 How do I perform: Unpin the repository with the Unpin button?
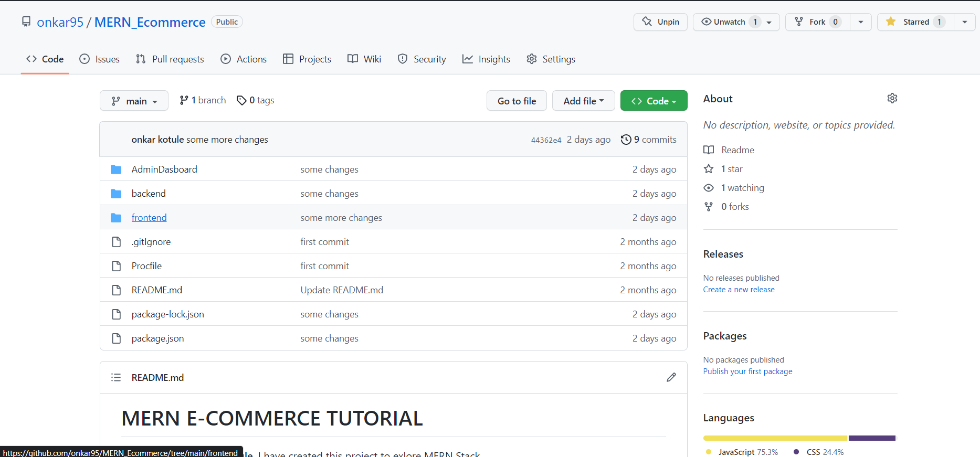[660, 22]
